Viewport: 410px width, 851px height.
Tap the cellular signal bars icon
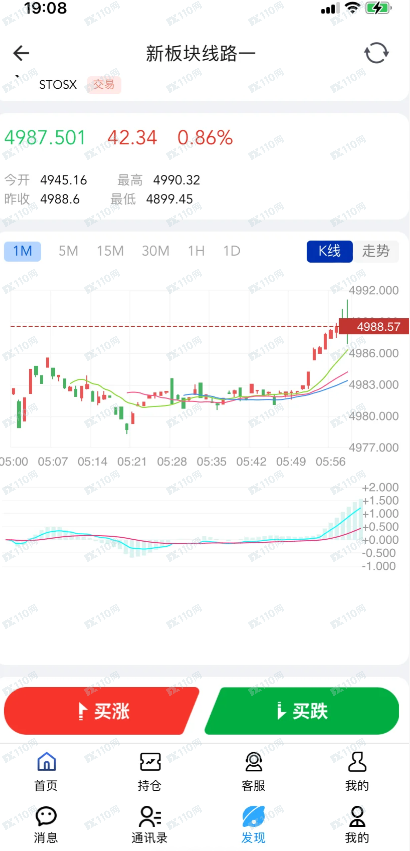tap(330, 9)
